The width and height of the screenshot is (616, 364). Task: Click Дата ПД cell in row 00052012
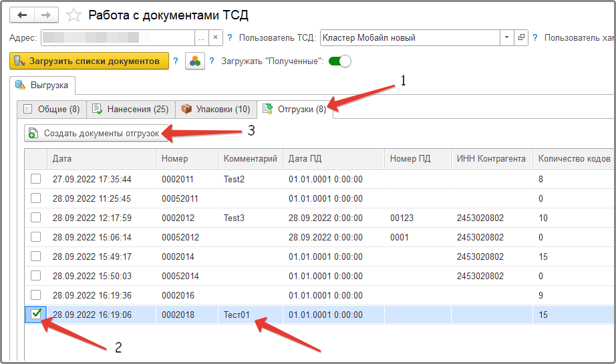coord(333,237)
